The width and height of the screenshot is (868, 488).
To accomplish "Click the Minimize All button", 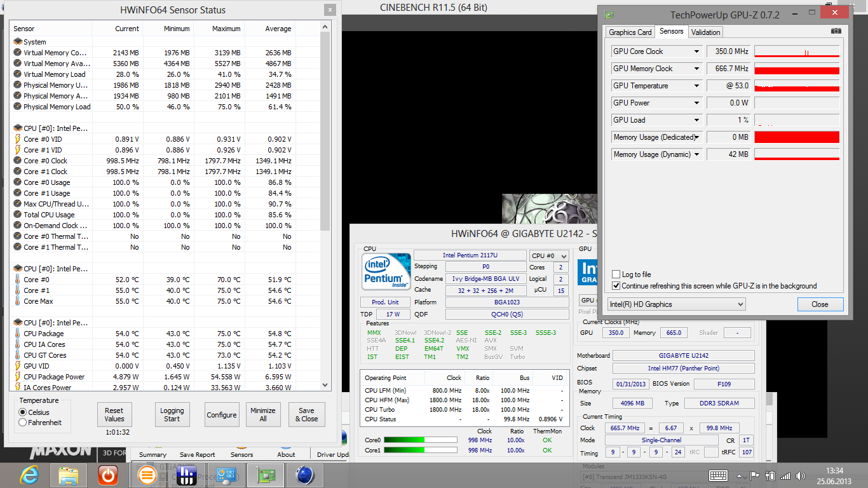I will coord(263,415).
